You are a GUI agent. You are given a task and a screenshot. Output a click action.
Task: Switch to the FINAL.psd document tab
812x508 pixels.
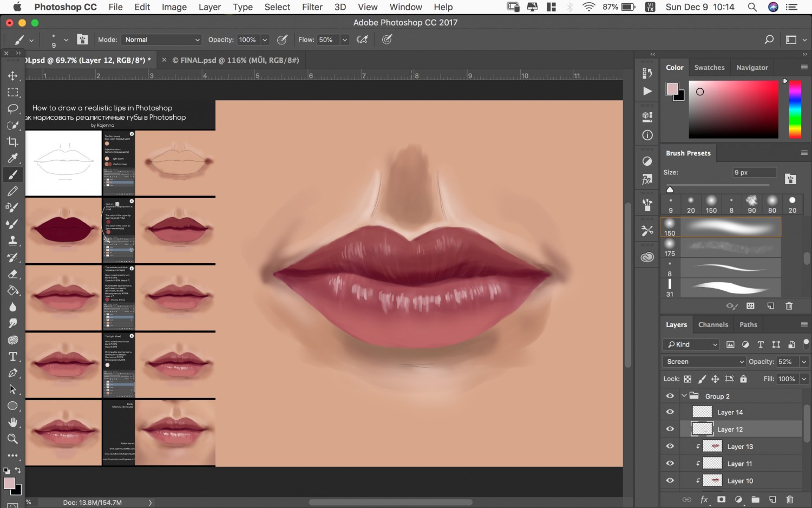(x=235, y=60)
